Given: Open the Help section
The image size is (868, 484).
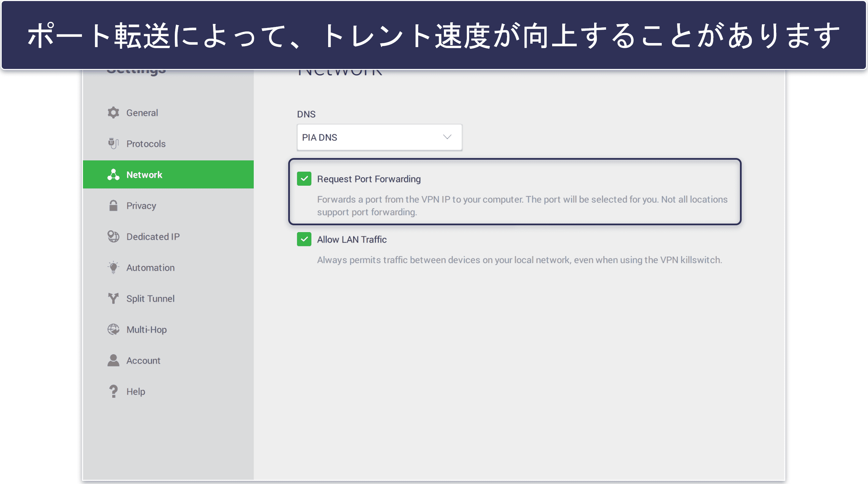Looking at the screenshot, I should point(168,392).
